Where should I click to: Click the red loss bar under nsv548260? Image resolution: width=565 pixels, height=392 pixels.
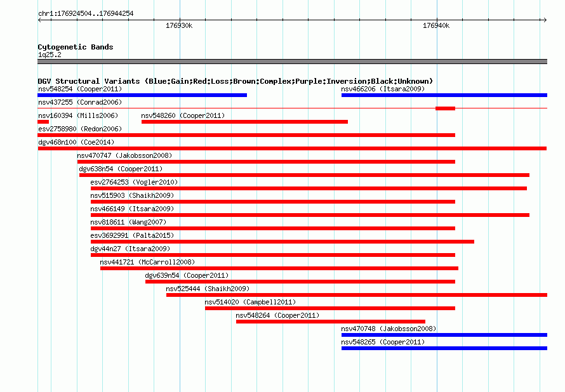[244, 122]
